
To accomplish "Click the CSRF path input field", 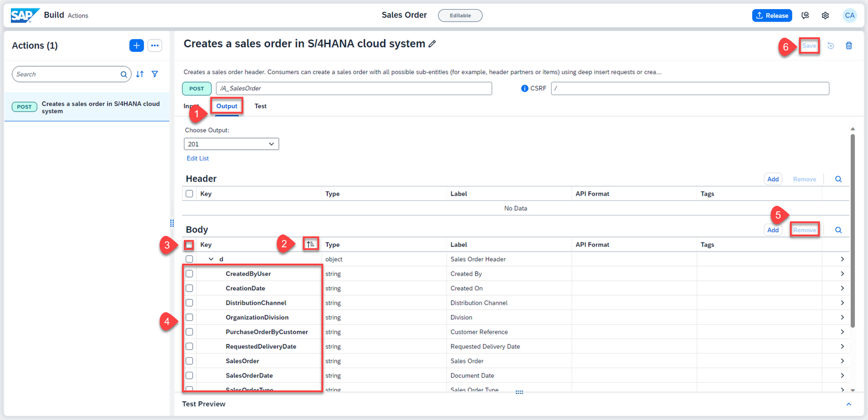I will click(690, 89).
